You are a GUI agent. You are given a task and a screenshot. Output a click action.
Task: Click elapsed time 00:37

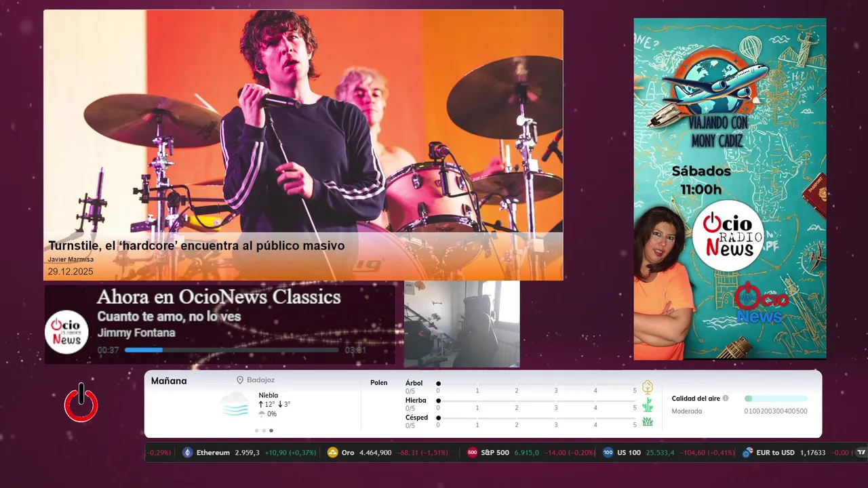click(x=108, y=350)
